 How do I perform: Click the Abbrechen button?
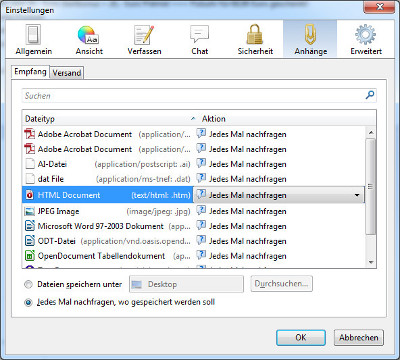click(x=359, y=338)
